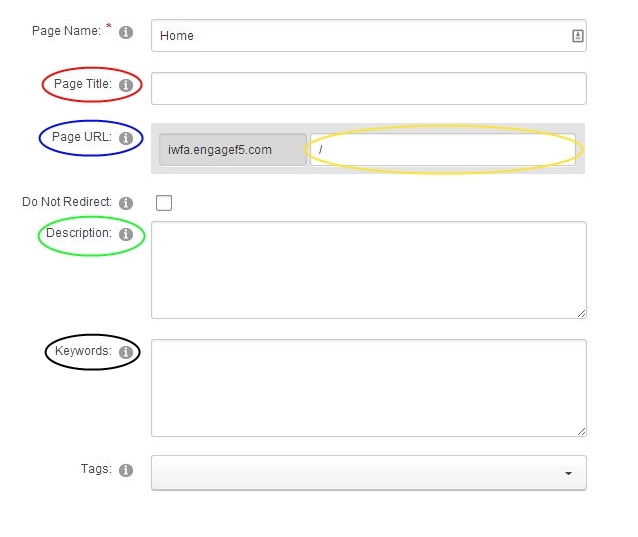
Task: Click the info icon next to Description
Action: [x=126, y=234]
